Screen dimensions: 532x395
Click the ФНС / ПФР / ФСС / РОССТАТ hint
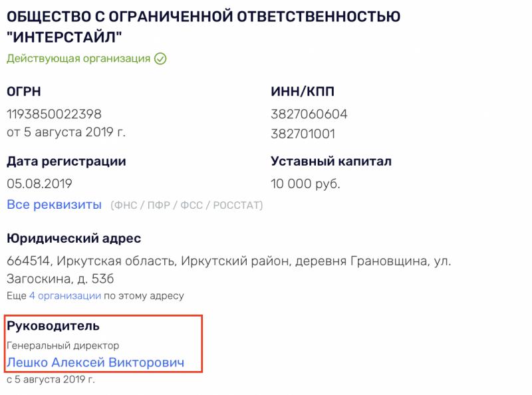pyautogui.click(x=187, y=205)
